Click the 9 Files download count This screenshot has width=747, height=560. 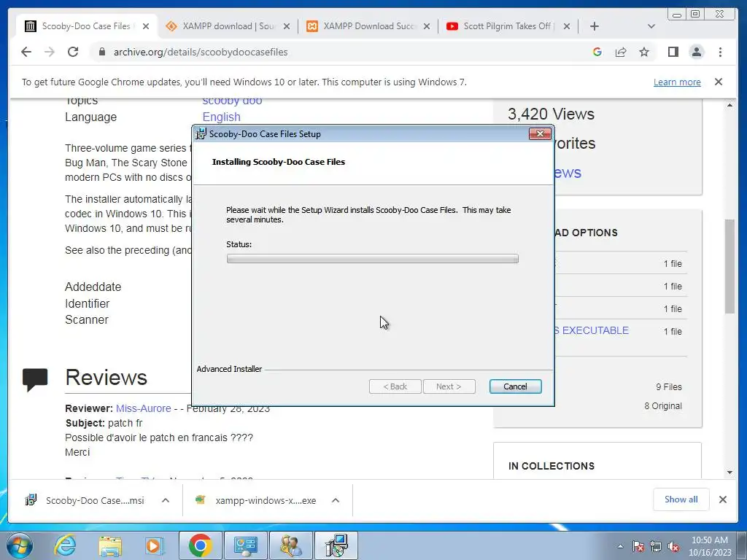click(x=668, y=386)
